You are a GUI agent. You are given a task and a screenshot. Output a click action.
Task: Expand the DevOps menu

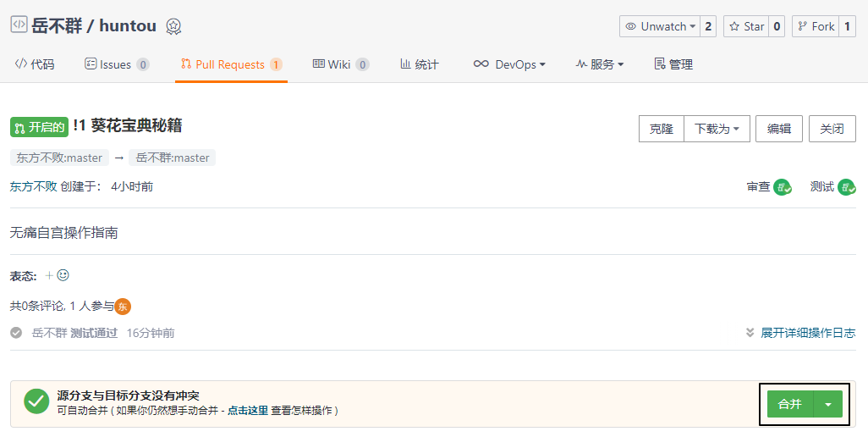pyautogui.click(x=509, y=64)
